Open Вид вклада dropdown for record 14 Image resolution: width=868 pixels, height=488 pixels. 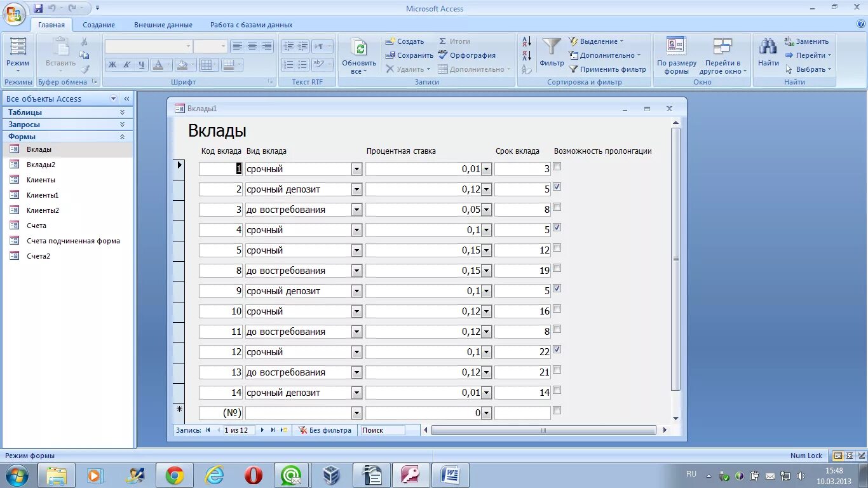(x=356, y=393)
